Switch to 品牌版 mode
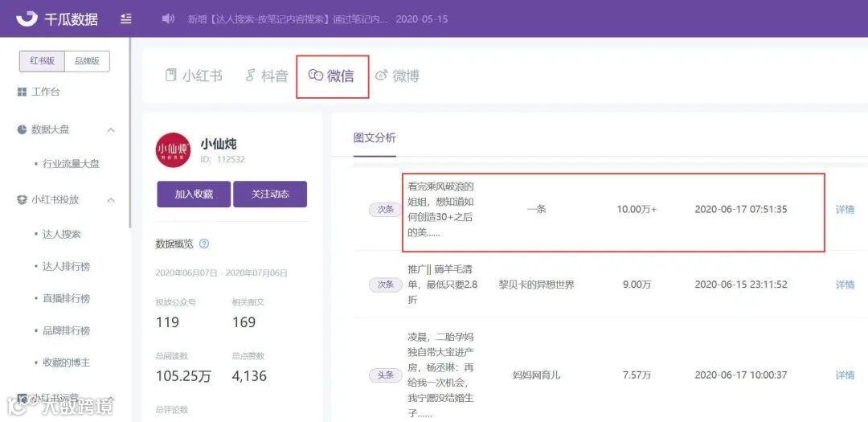Image resolution: width=868 pixels, height=422 pixels. [87, 61]
